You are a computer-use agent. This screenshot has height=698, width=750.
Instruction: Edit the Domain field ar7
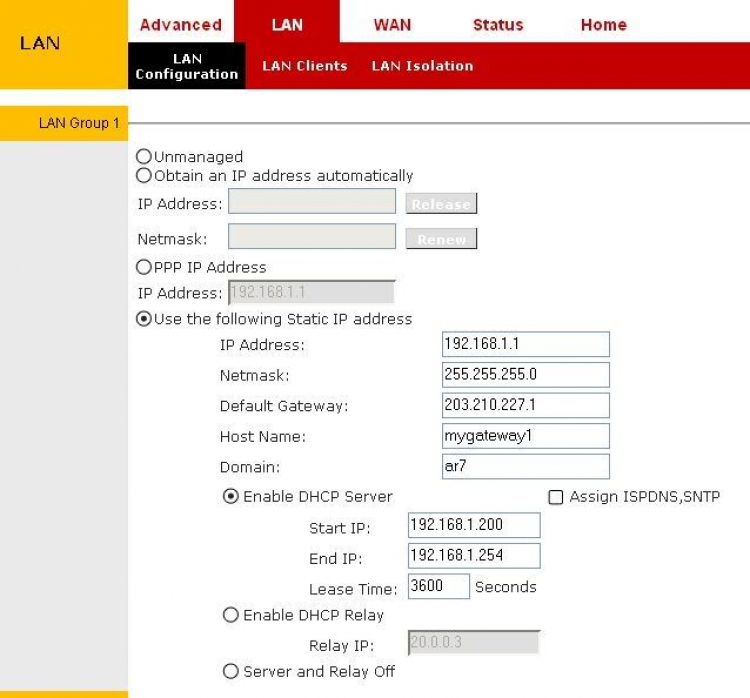(x=526, y=466)
